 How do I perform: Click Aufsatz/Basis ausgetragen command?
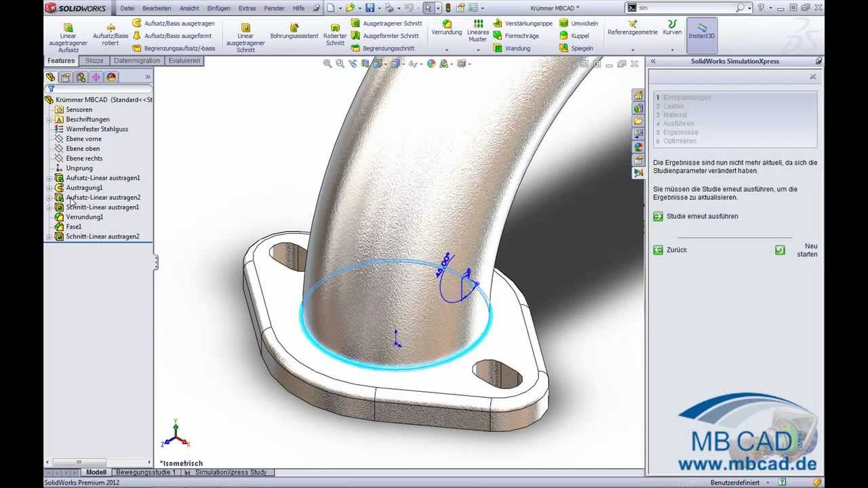(x=174, y=23)
